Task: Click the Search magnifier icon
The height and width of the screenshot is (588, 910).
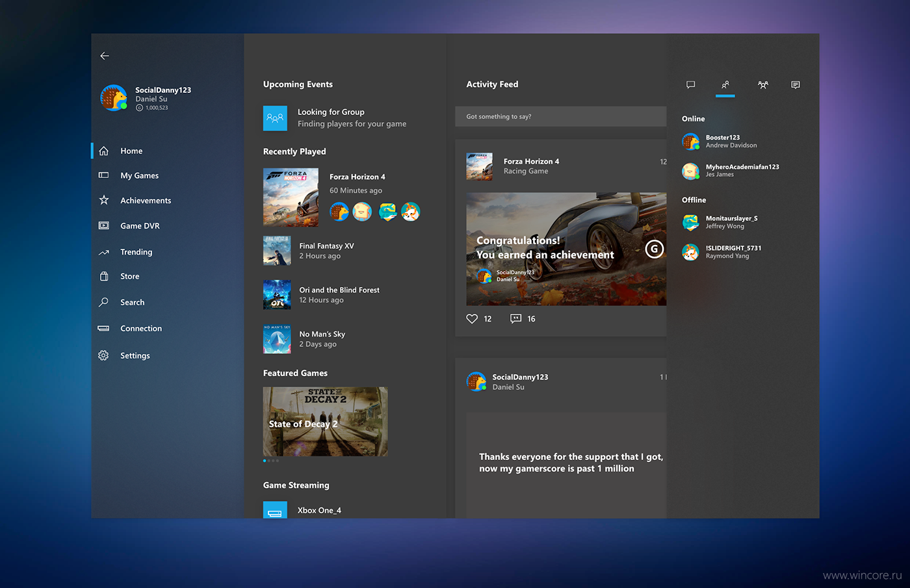Action: [x=104, y=302]
